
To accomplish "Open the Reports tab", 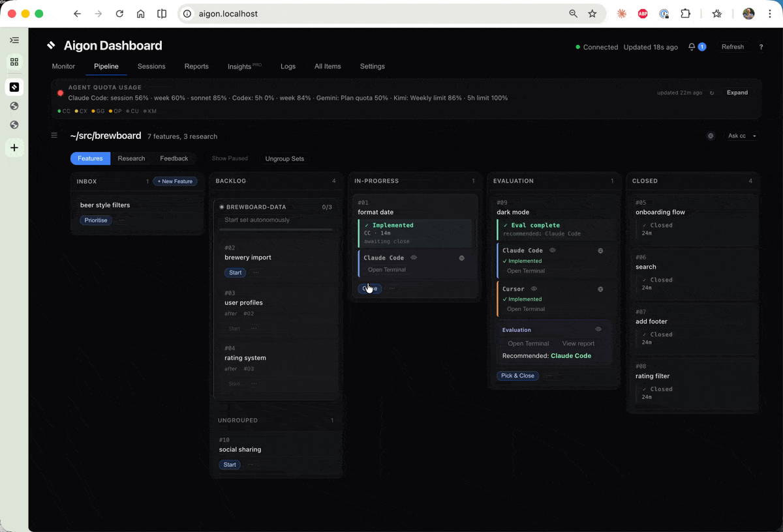I will pos(196,66).
